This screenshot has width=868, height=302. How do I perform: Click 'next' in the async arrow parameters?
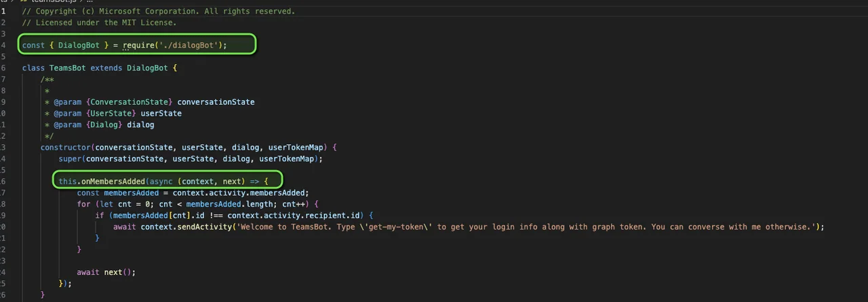point(232,181)
